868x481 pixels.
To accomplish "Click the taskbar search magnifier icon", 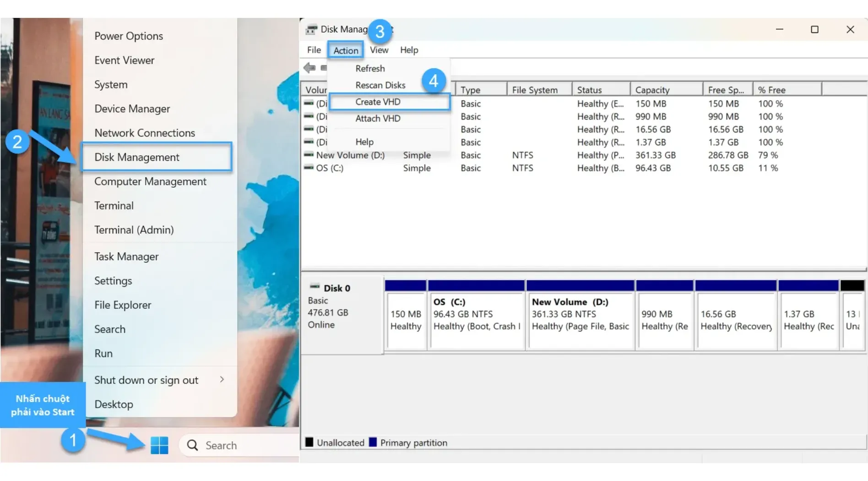I will click(193, 445).
